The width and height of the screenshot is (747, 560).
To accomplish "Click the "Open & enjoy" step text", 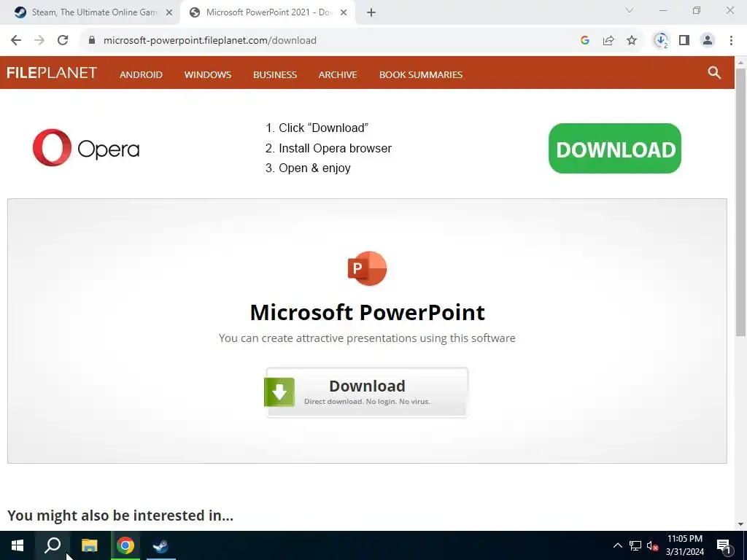I will click(x=314, y=168).
